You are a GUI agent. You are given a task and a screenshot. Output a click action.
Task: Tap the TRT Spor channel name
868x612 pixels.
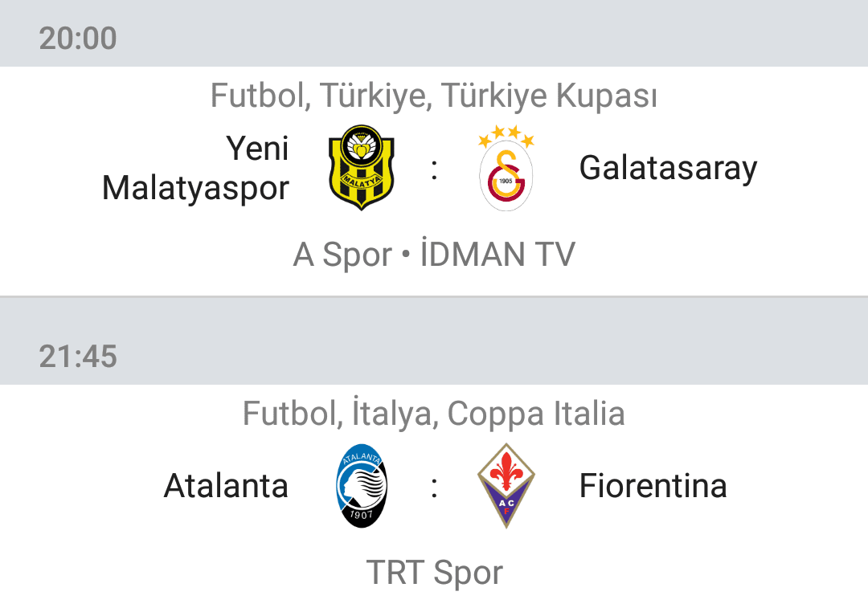[435, 572]
